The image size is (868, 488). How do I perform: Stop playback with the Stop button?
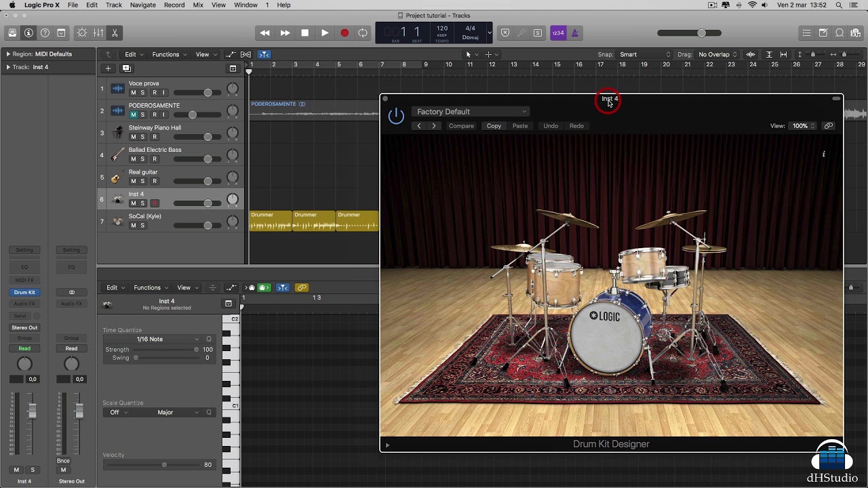pyautogui.click(x=304, y=33)
